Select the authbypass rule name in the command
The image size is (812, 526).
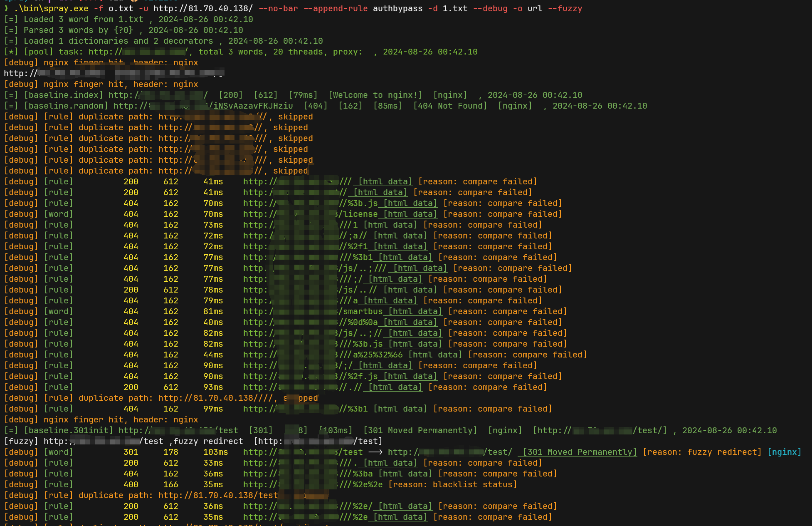(397, 8)
